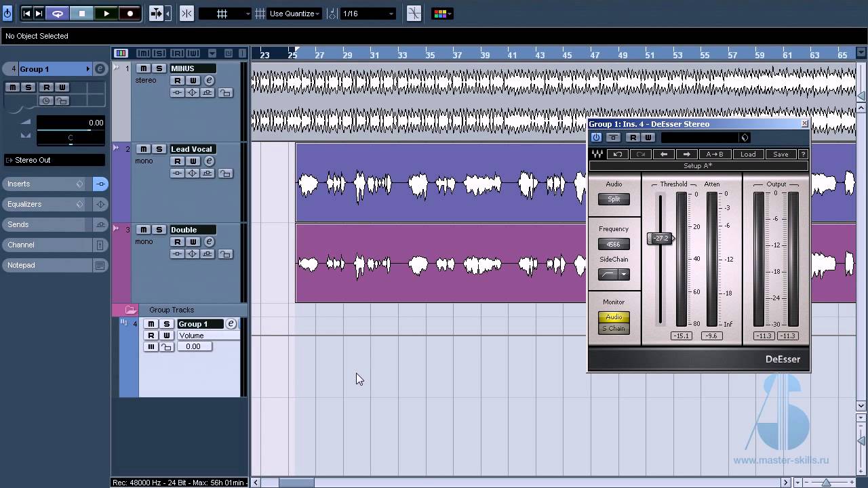Viewport: 868px width, 488px height.
Task: Open channel settings (e) for Lead Vocal
Action: [209, 161]
